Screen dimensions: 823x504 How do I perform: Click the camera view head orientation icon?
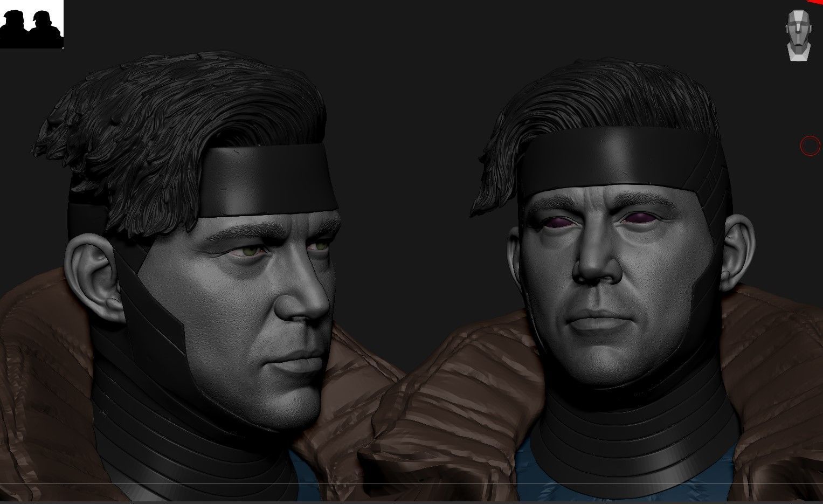(798, 34)
